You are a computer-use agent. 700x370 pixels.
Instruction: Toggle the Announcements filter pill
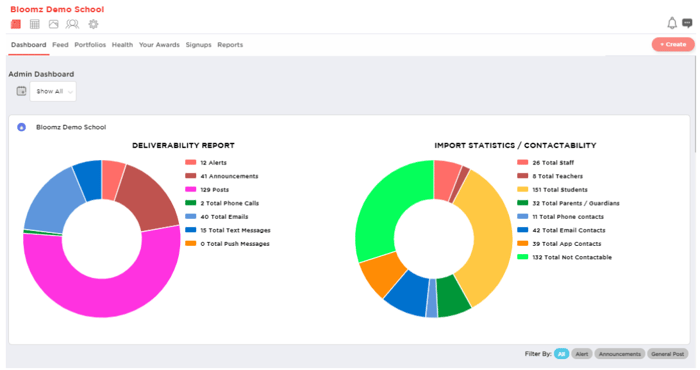tap(620, 354)
